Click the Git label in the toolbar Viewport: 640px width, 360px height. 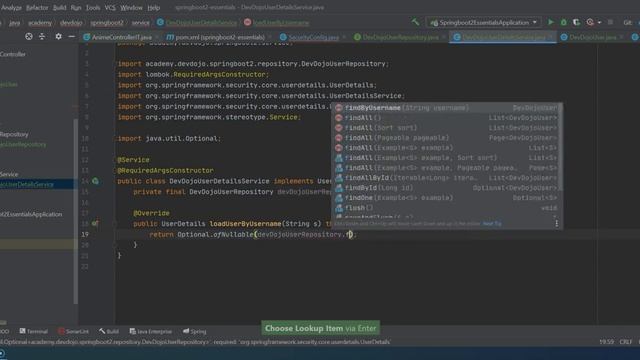[627, 22]
